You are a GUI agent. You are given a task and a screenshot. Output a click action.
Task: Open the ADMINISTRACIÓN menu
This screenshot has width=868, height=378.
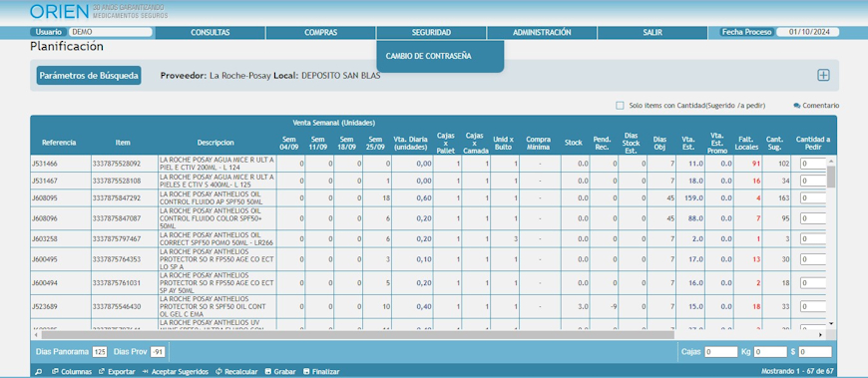pos(542,33)
